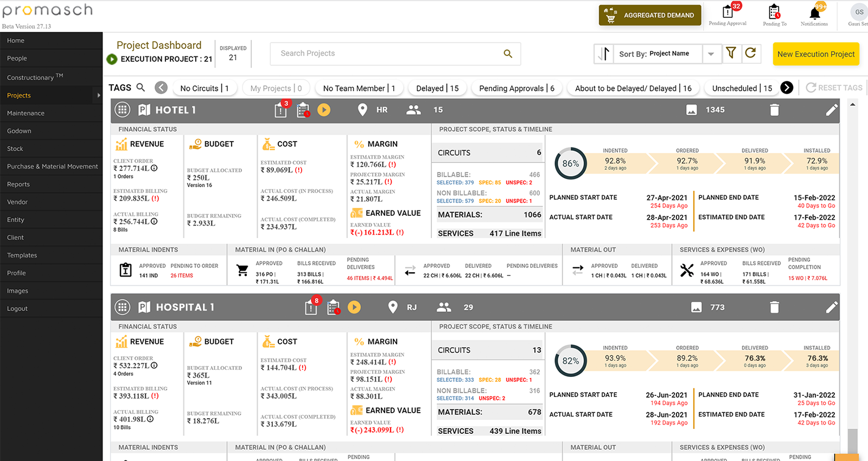The height and width of the screenshot is (461, 868).
Task: Click HOSPITAL 1 orange play icon
Action: coord(354,308)
